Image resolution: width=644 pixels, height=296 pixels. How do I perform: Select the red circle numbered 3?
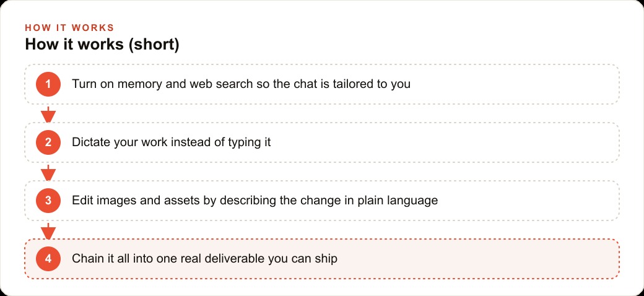point(48,201)
